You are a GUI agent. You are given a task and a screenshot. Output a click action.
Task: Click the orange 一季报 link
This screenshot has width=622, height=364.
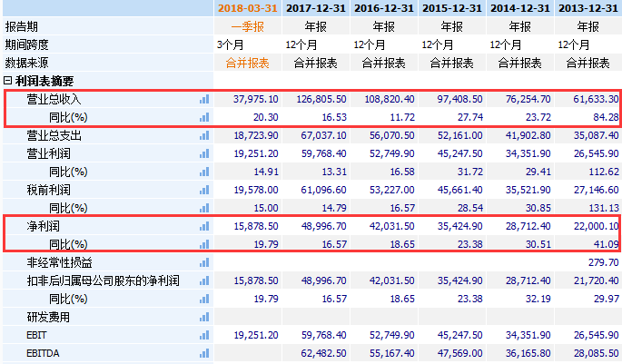[x=248, y=26]
